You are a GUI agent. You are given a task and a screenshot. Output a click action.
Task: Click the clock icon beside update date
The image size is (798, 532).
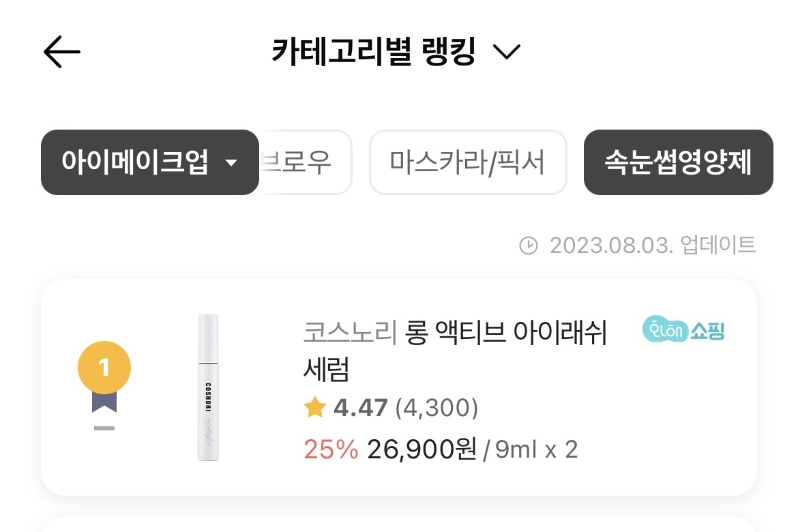[529, 246]
